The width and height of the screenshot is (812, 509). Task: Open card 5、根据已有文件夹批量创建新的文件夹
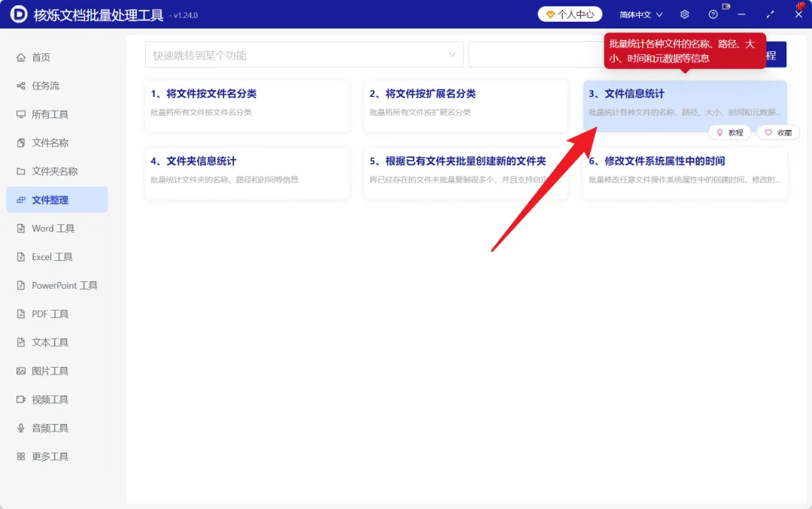click(466, 174)
